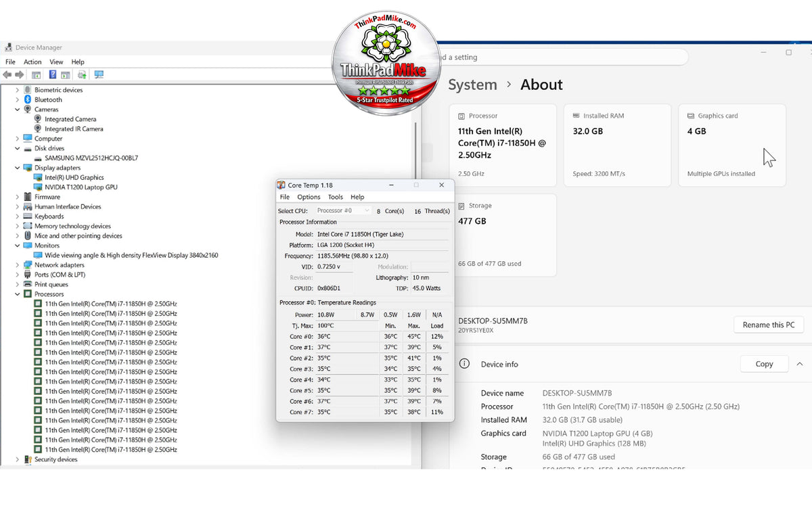This screenshot has height=510, width=812.
Task: Click the Frequency value 1185.56MHz field
Action: (x=382, y=256)
